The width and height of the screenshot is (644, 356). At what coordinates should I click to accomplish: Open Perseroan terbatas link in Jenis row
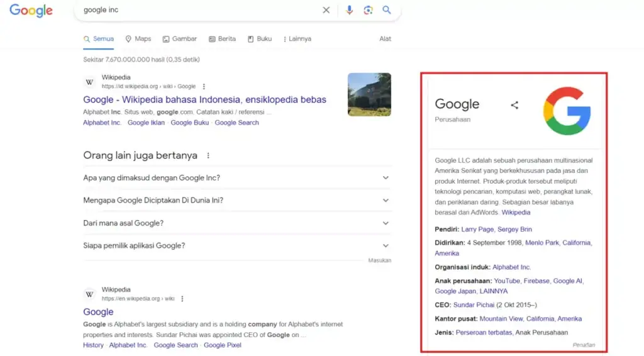[484, 332]
